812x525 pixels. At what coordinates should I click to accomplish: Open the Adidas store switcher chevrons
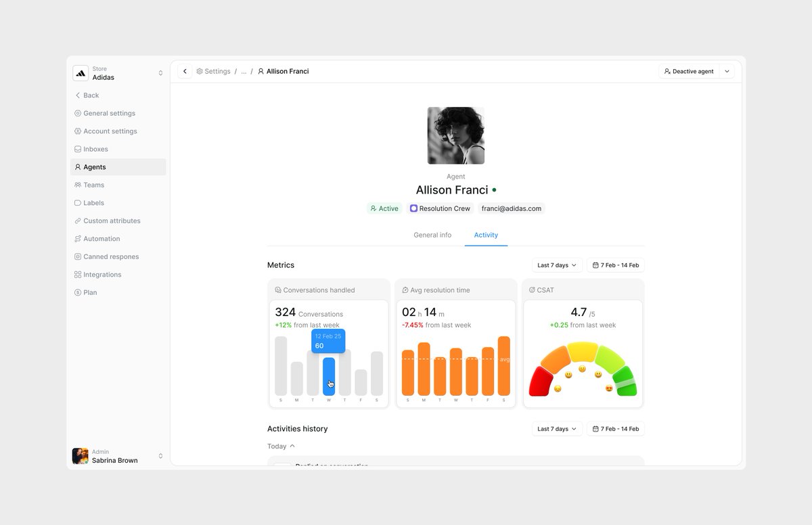160,73
